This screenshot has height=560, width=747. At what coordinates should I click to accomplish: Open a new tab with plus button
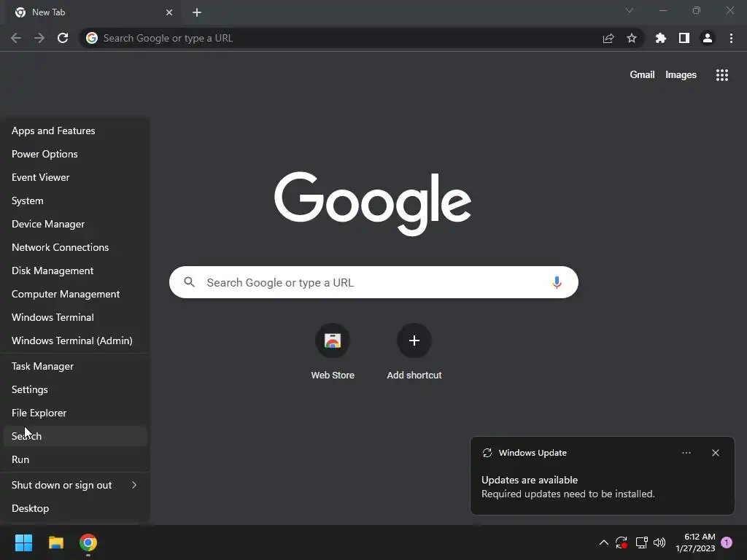(x=197, y=12)
